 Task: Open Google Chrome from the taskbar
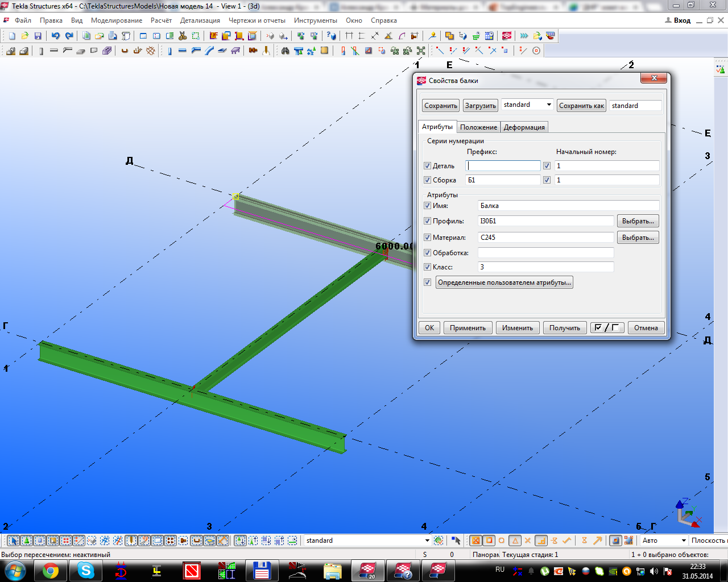coord(51,570)
